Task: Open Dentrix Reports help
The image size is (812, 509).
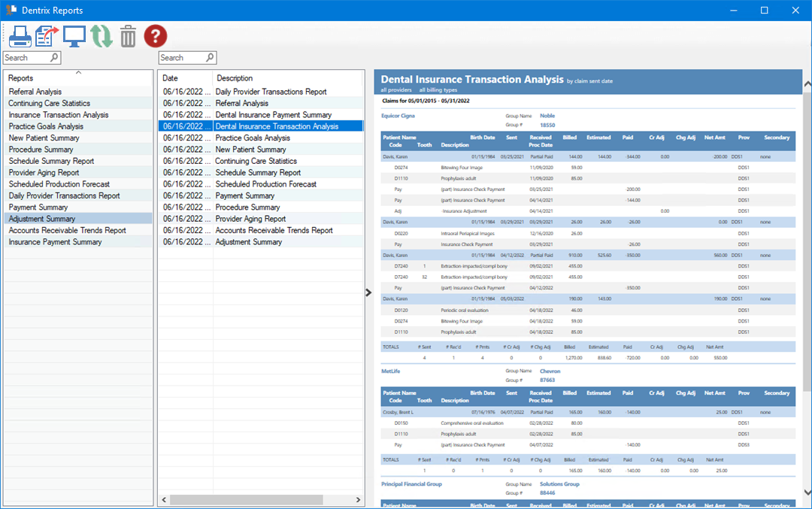Action: click(155, 35)
